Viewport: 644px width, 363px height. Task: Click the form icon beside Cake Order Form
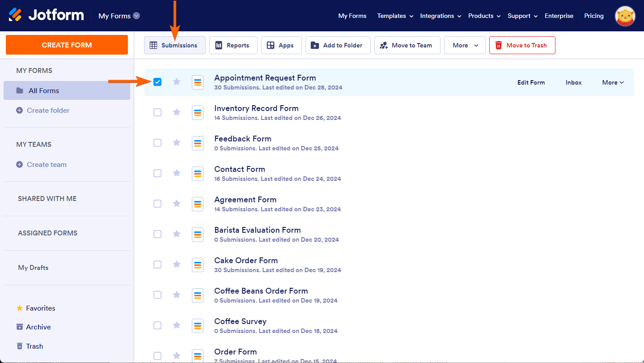tap(198, 265)
